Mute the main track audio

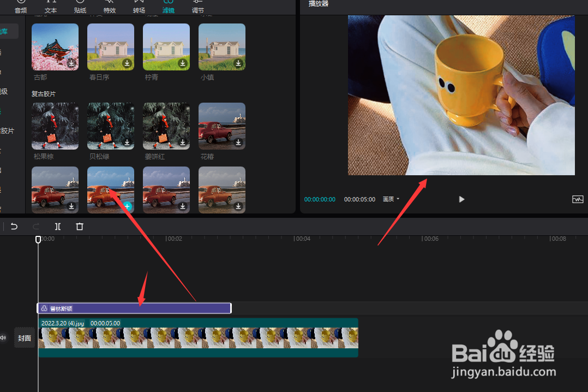point(3,337)
